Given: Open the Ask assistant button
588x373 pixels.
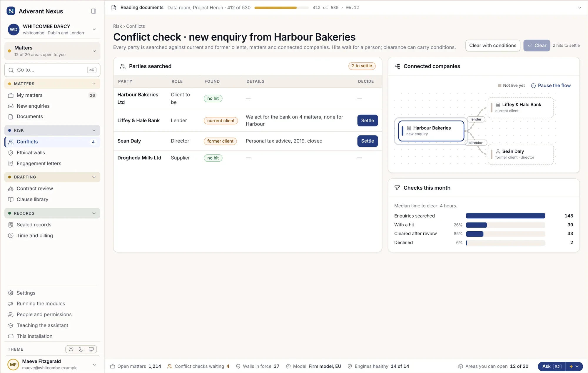Looking at the screenshot, I should click(552, 366).
